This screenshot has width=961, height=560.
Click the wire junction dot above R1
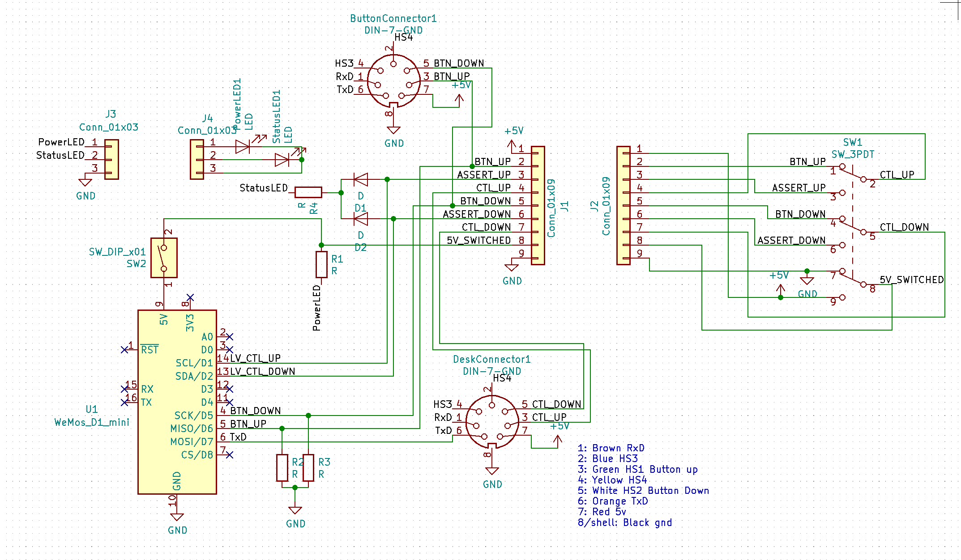click(321, 245)
